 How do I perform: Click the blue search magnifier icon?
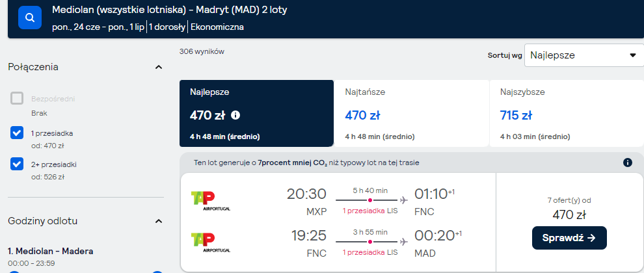click(x=30, y=18)
